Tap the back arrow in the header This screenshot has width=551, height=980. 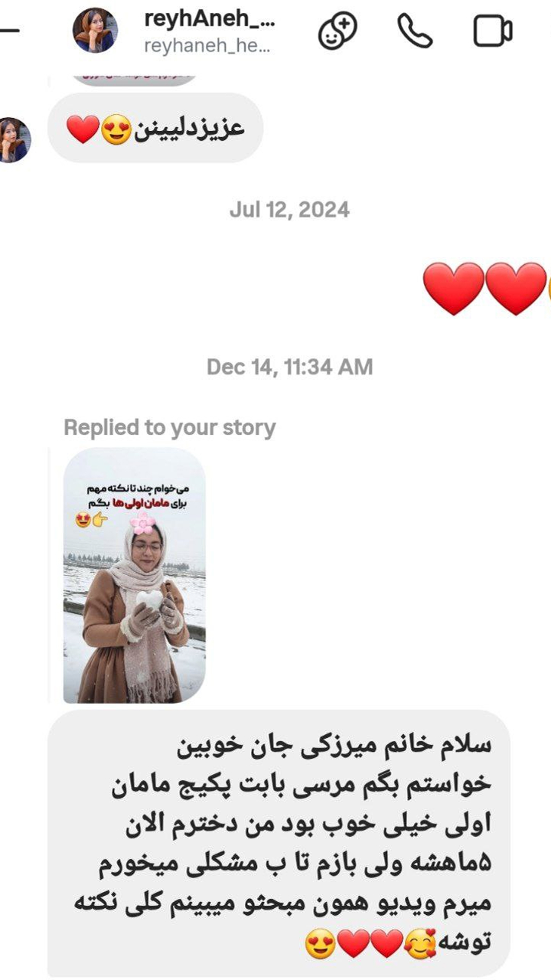point(9,31)
